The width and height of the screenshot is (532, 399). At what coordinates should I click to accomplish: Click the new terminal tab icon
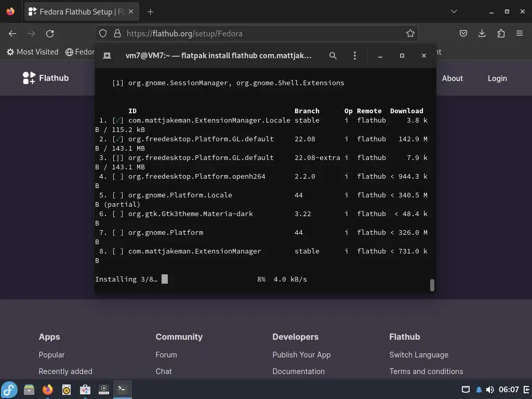(x=107, y=56)
